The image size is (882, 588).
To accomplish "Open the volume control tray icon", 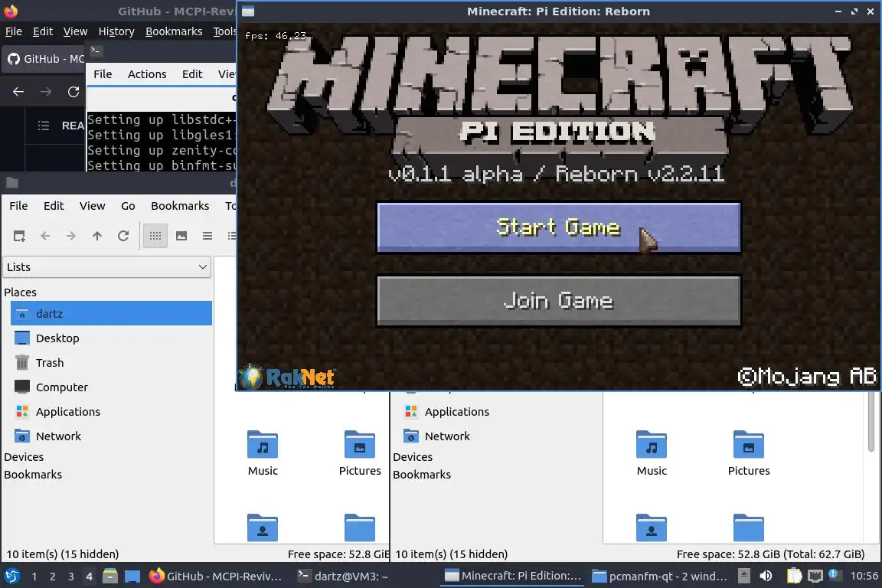I will tap(766, 577).
